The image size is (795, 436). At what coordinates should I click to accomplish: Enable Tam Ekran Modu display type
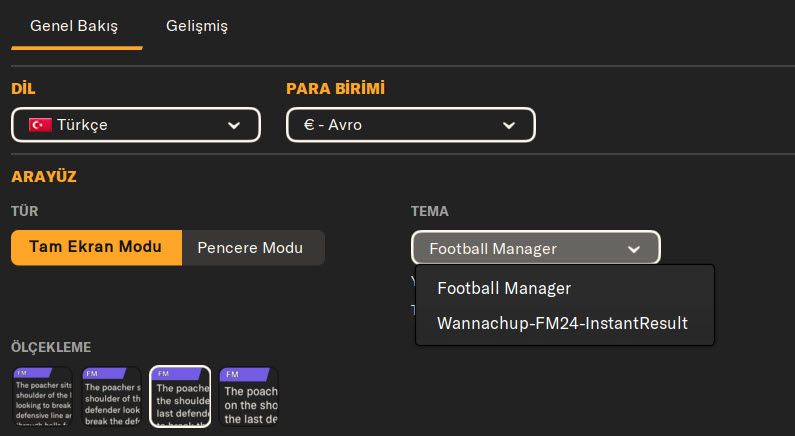point(96,247)
